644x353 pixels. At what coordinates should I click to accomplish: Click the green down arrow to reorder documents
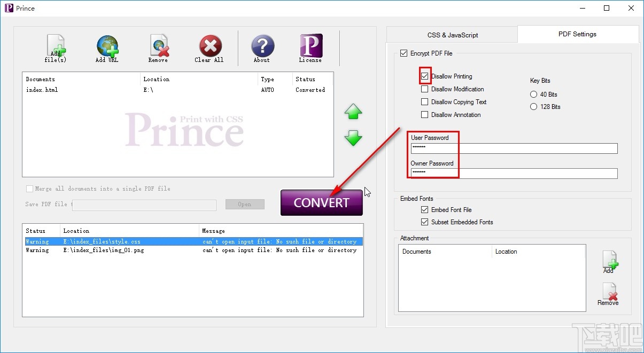click(352, 139)
